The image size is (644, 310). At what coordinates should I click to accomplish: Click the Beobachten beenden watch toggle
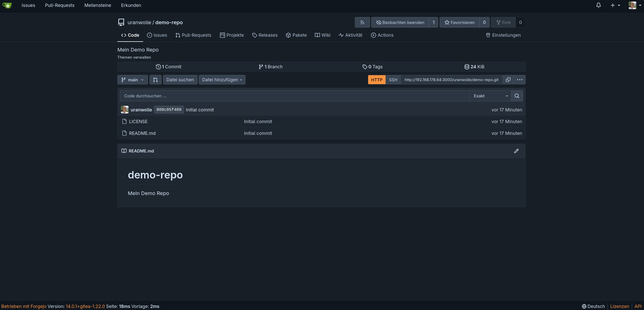click(x=400, y=22)
